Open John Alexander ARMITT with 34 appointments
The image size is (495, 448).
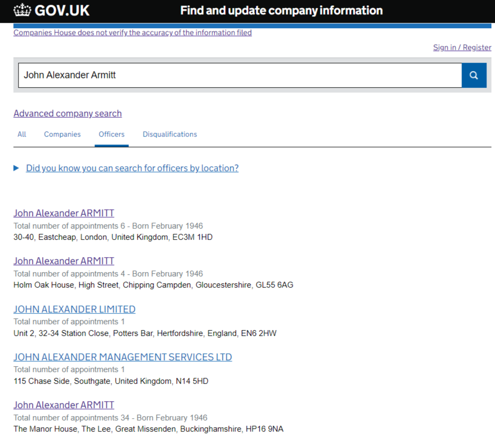64,405
